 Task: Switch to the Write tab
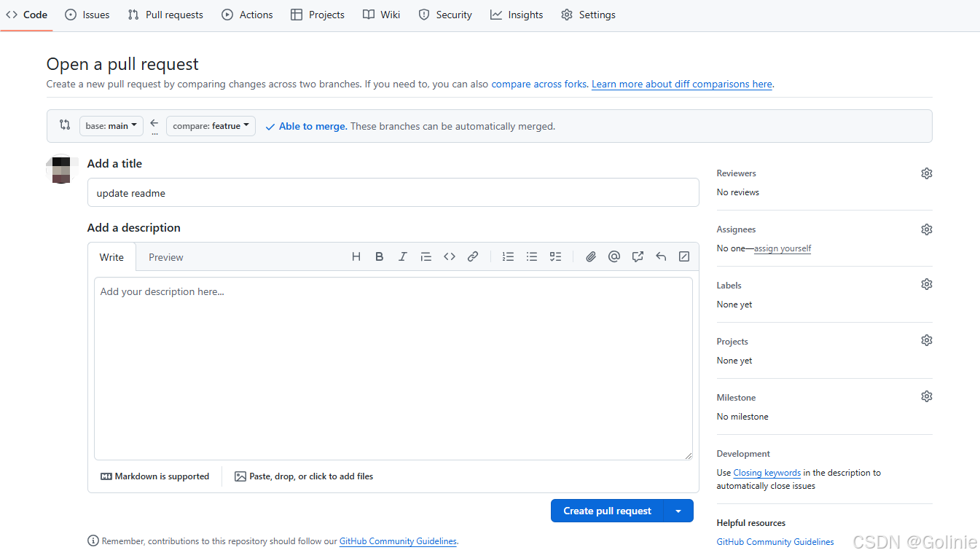click(111, 257)
